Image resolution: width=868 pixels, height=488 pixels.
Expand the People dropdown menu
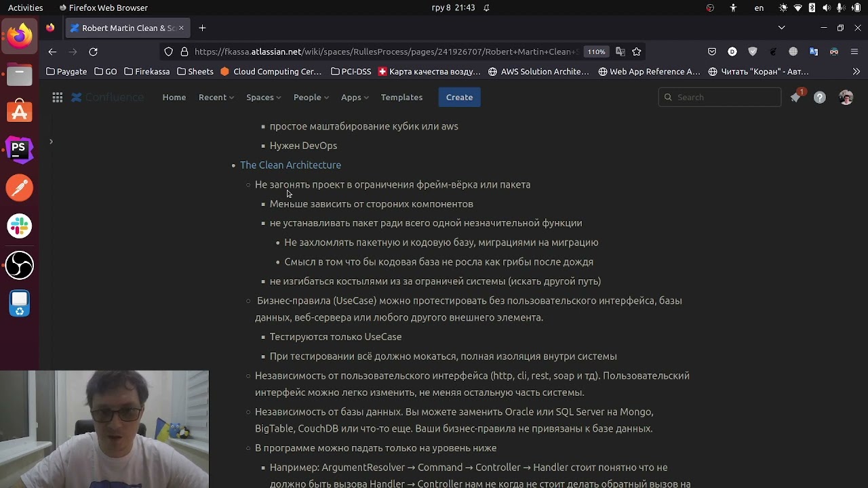311,98
